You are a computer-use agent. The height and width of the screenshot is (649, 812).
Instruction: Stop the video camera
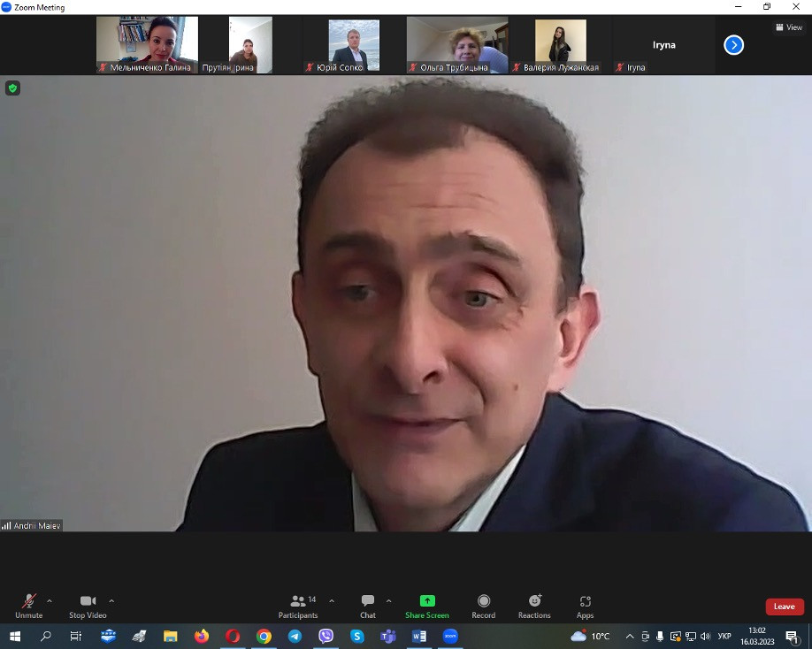point(88,606)
